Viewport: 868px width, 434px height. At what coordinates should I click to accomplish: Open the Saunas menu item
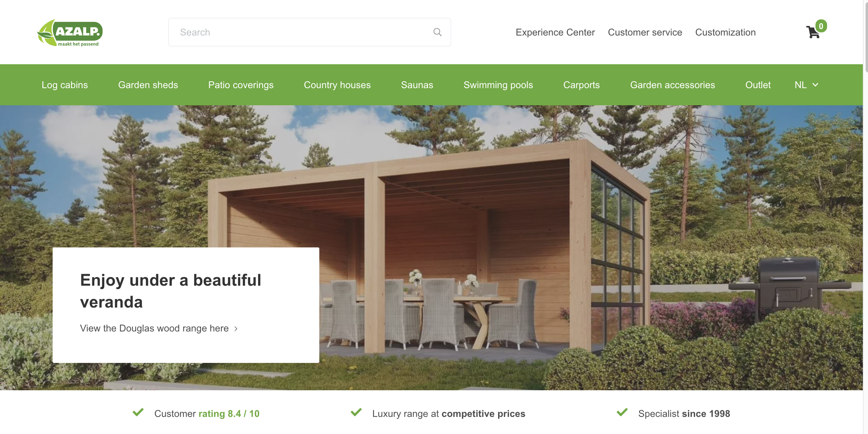pos(417,85)
